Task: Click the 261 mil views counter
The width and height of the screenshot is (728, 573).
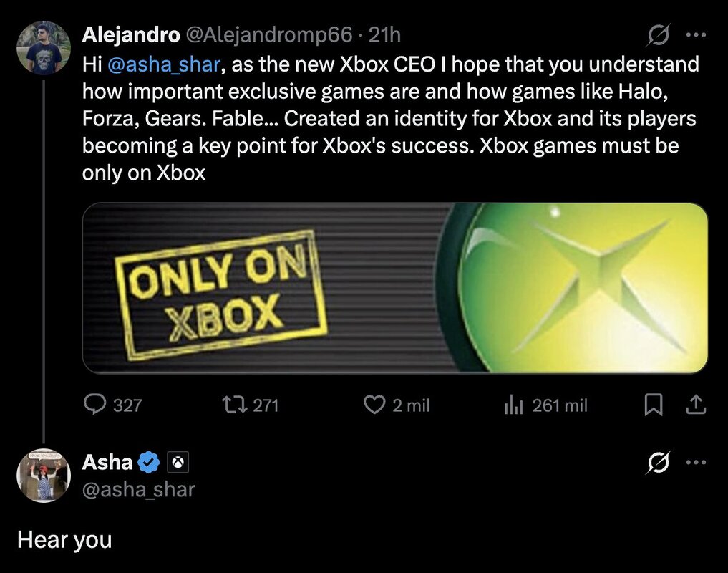Action: click(x=558, y=405)
